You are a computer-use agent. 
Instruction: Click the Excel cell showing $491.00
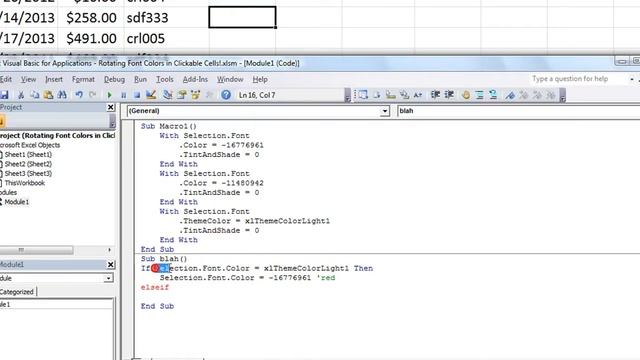click(x=91, y=38)
